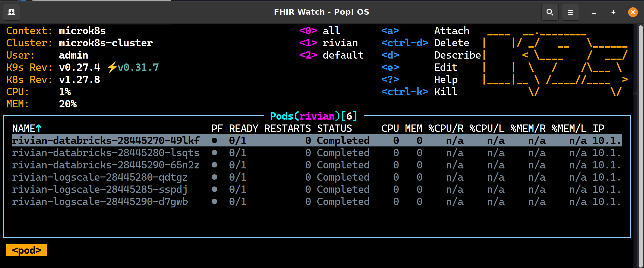Click the terminal vertical scrollbar
The width and height of the screenshot is (644, 268).
click(x=640, y=145)
